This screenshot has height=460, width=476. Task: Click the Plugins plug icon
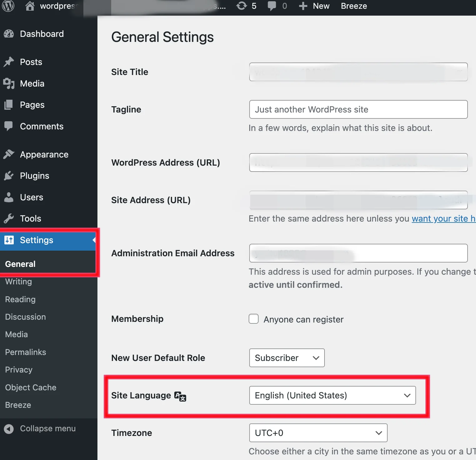(9, 176)
